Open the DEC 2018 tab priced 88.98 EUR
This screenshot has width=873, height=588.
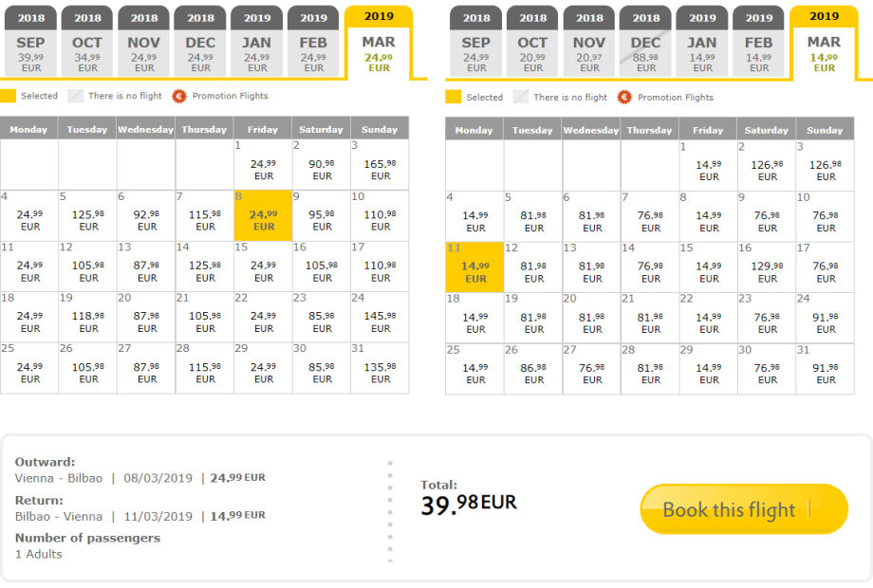click(646, 43)
